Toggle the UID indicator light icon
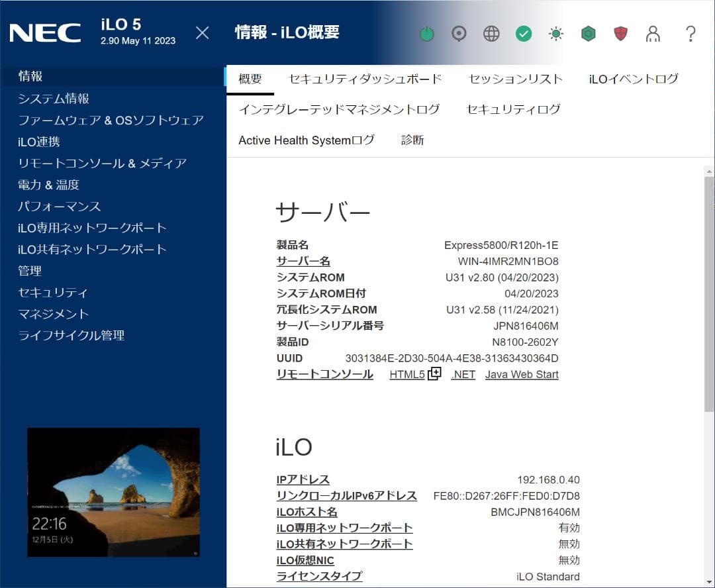The height and width of the screenshot is (588, 715). 459,33
